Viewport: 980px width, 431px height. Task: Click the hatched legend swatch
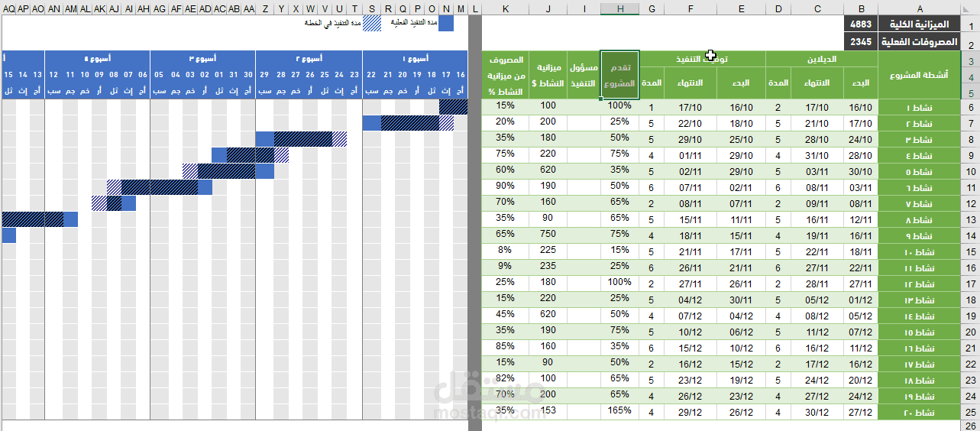pyautogui.click(x=371, y=24)
